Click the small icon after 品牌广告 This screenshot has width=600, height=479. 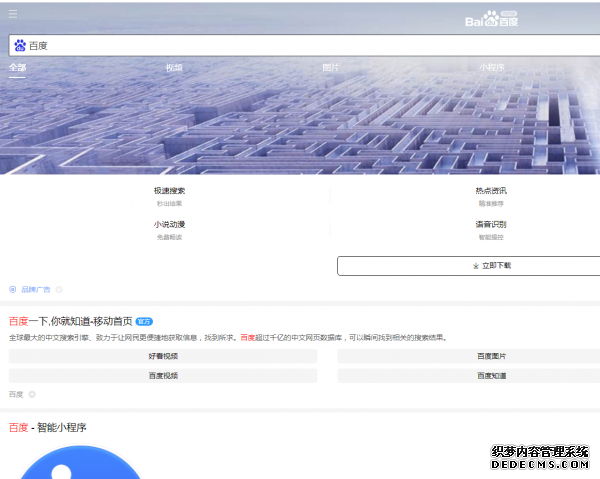(x=59, y=290)
